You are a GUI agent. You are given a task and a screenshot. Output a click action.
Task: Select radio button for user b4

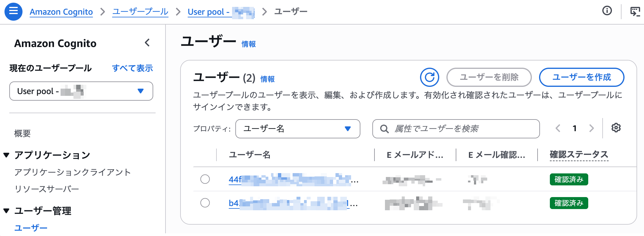coord(205,203)
